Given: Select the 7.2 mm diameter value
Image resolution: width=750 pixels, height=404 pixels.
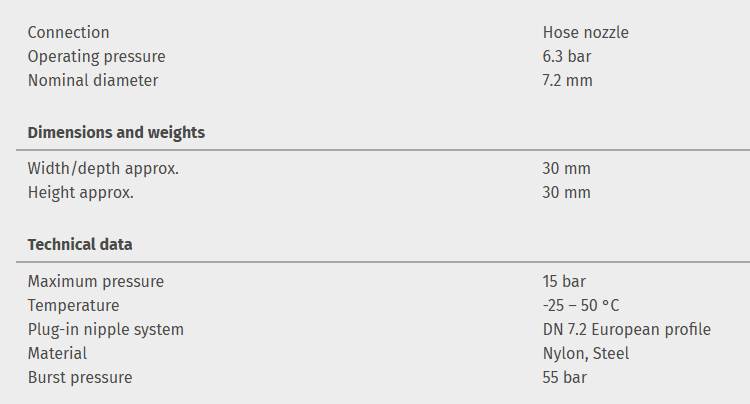Looking at the screenshot, I should pyautogui.click(x=567, y=81).
